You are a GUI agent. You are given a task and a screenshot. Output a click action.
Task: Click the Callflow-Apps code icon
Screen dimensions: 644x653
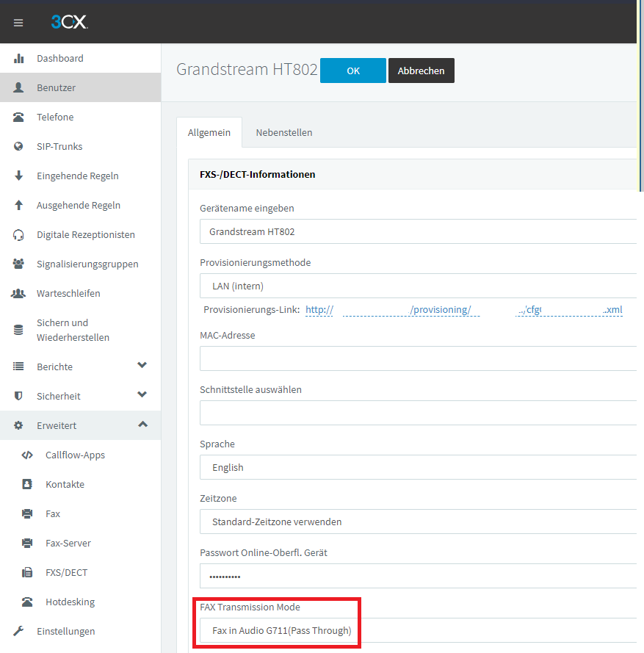tap(27, 455)
